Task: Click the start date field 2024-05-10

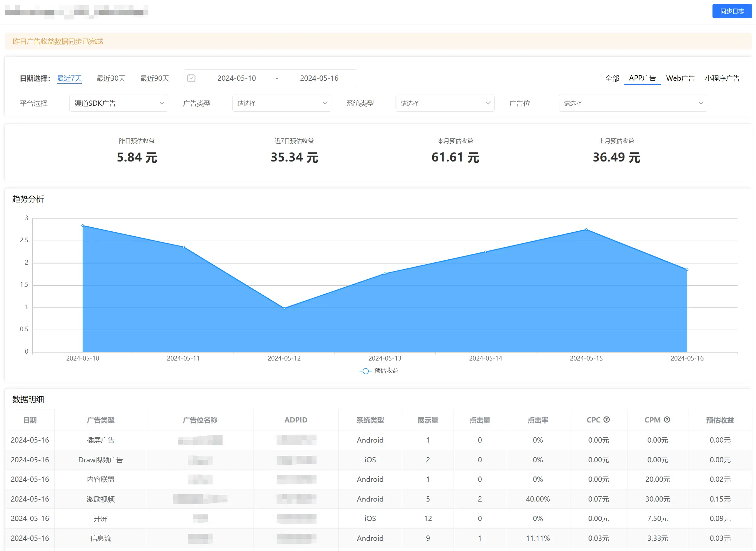Action: (x=236, y=78)
